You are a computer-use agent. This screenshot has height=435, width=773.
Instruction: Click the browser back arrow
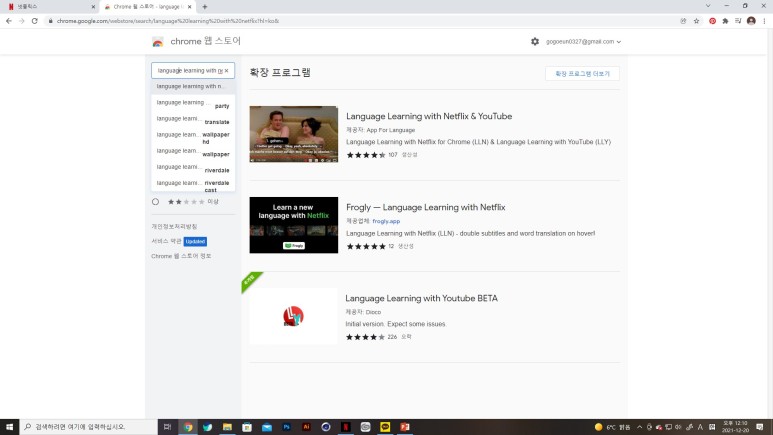click(x=8, y=21)
